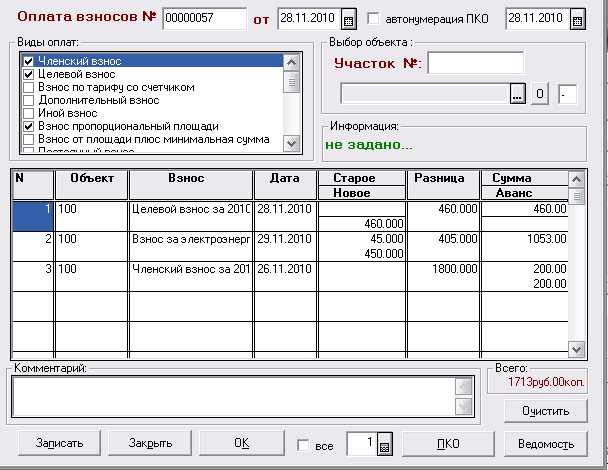Click into the "Участок №" input field

coord(475,63)
